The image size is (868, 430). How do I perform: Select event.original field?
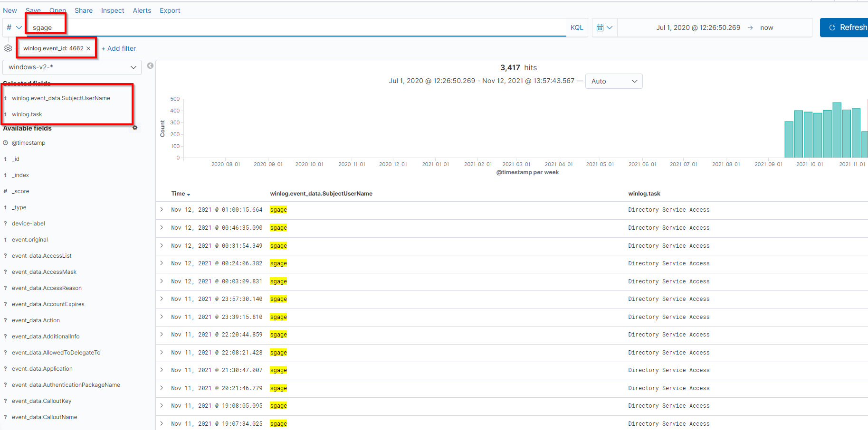coord(30,240)
